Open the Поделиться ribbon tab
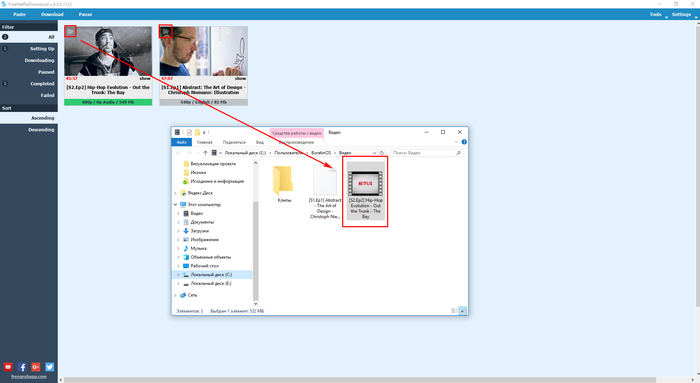Viewport: 700px width, 383px height. pos(234,142)
